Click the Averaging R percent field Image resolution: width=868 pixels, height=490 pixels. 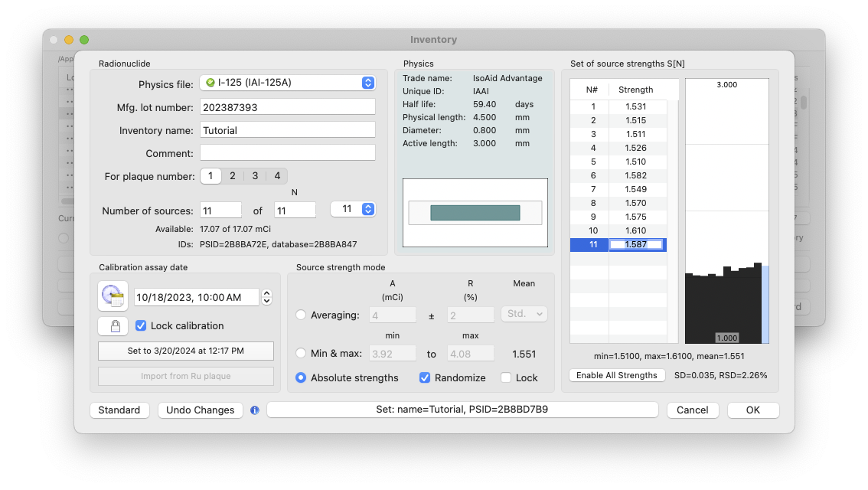pos(471,315)
